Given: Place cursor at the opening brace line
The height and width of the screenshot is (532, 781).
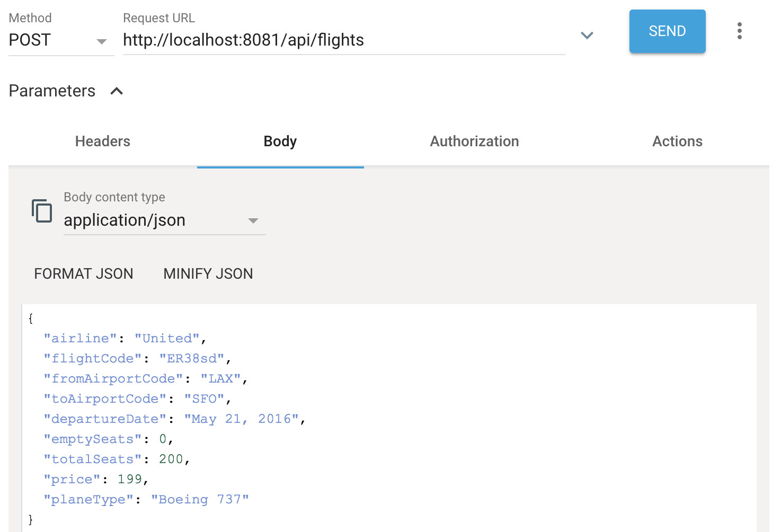Looking at the screenshot, I should coord(31,318).
